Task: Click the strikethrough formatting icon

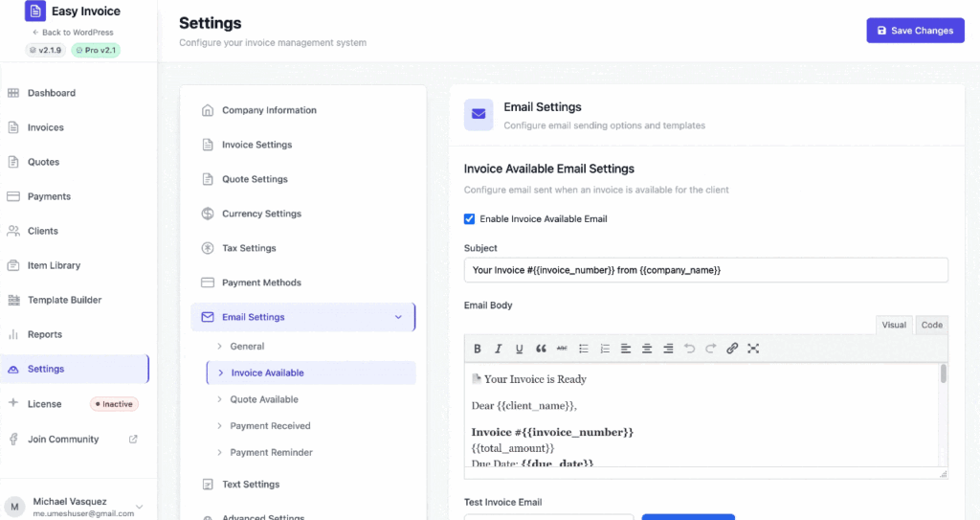Action: [x=562, y=349]
